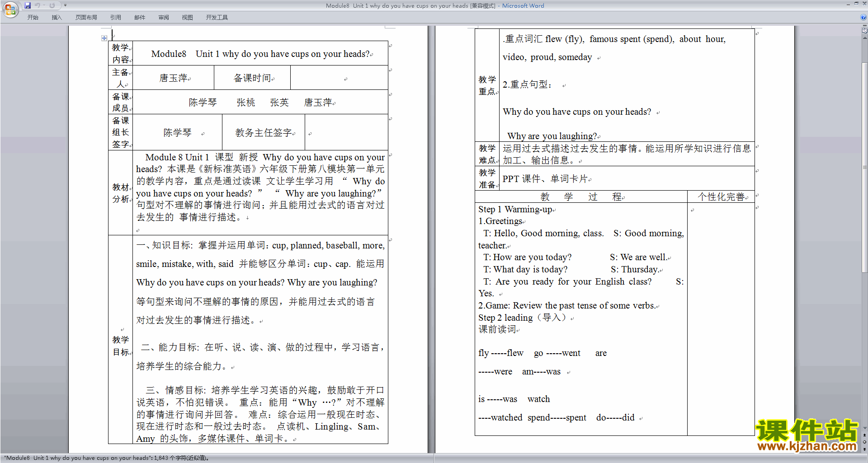868x463 pixels.
Task: Click the line T: What day is today?
Action: [x=525, y=269]
